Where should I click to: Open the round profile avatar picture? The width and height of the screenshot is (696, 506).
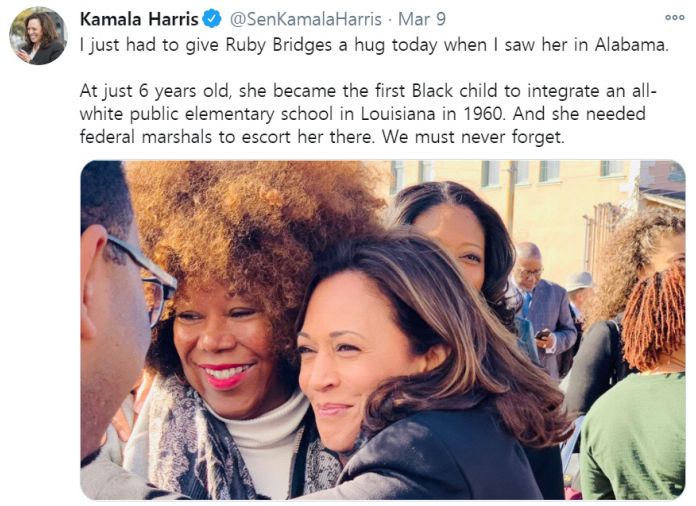(x=38, y=37)
